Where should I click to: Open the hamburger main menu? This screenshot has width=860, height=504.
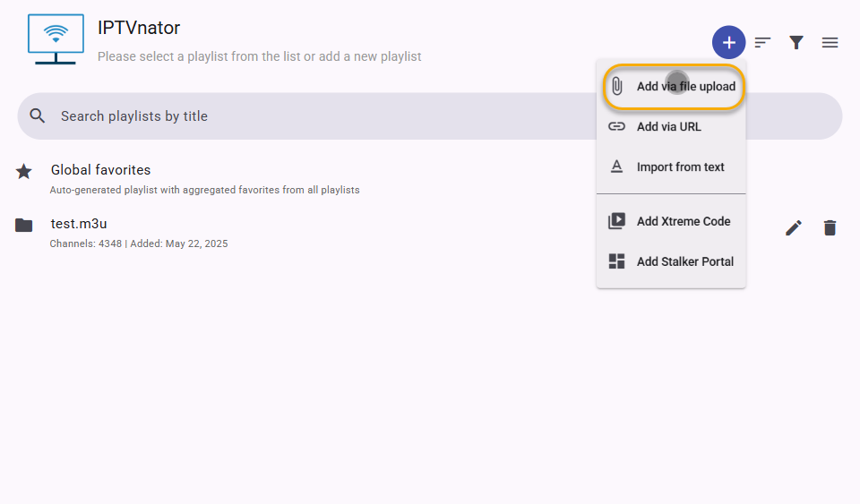[x=830, y=42]
